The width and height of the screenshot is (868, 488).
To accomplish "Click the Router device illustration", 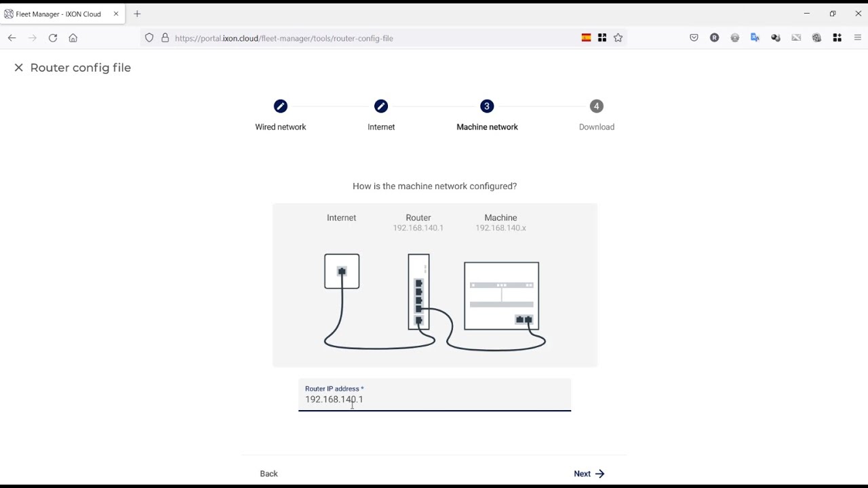I will (418, 292).
